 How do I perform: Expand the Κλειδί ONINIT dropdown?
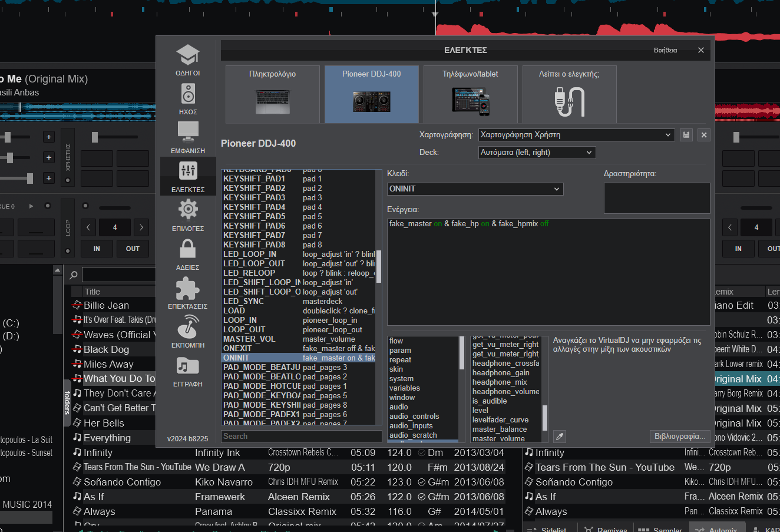point(475,189)
